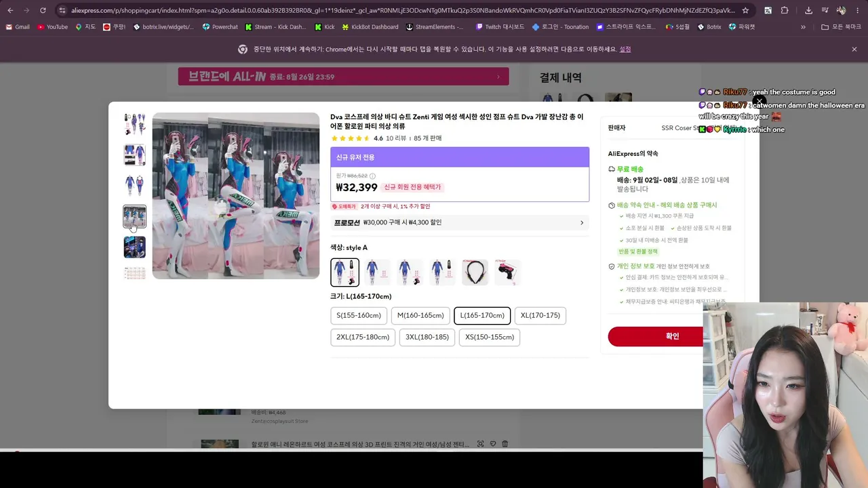Open the 스트라이프 익스프레스 bookmark
The height and width of the screenshot is (488, 868).
[625, 27]
